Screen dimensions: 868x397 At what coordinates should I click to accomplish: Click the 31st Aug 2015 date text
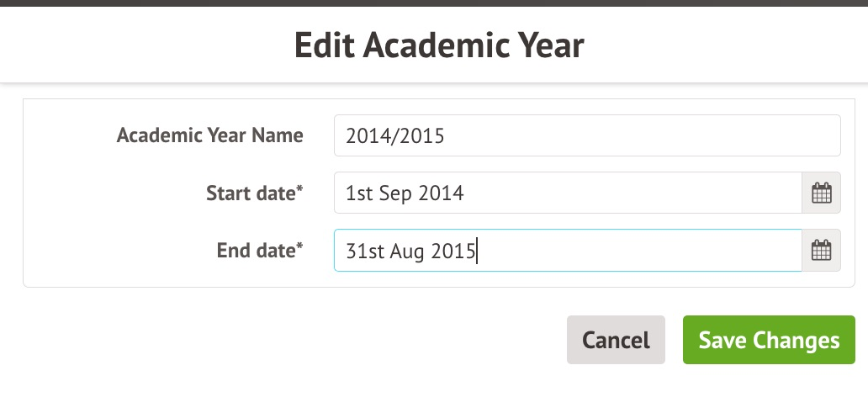coord(410,251)
